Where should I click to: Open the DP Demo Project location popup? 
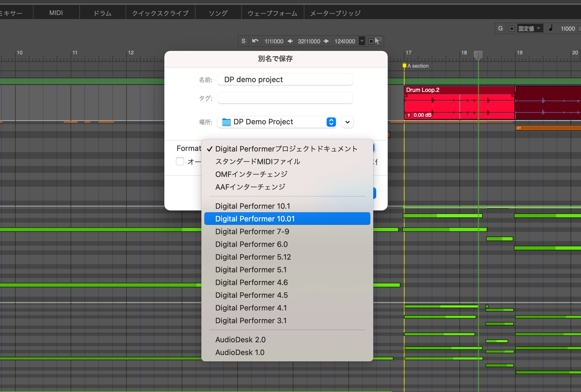(x=277, y=122)
